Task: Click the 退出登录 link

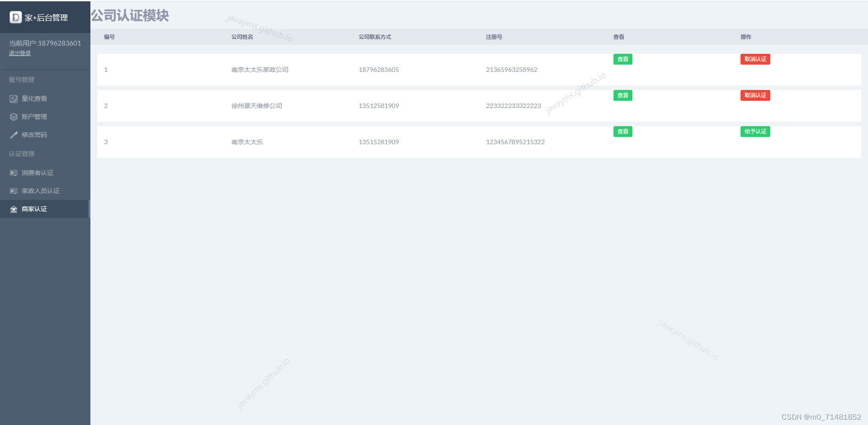Action: 20,53
